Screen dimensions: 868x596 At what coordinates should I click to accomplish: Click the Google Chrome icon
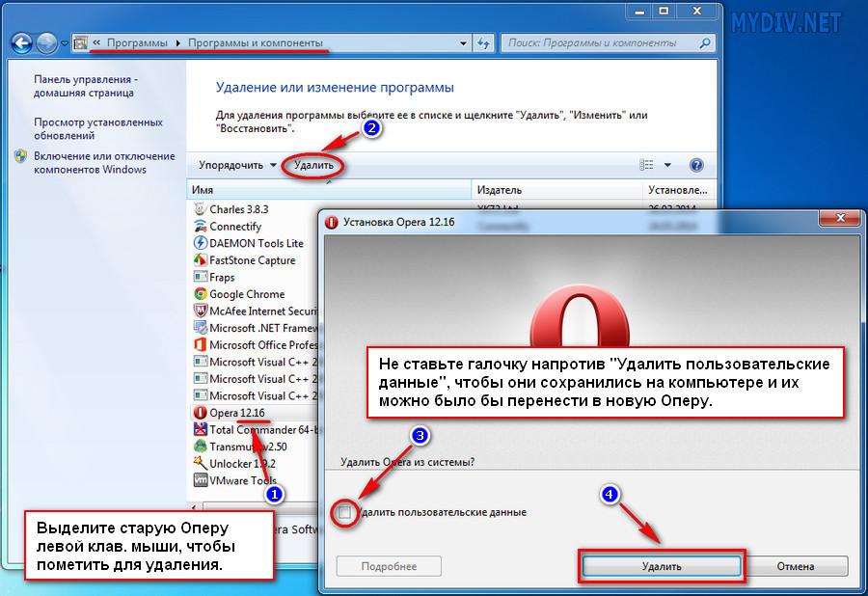(x=200, y=294)
